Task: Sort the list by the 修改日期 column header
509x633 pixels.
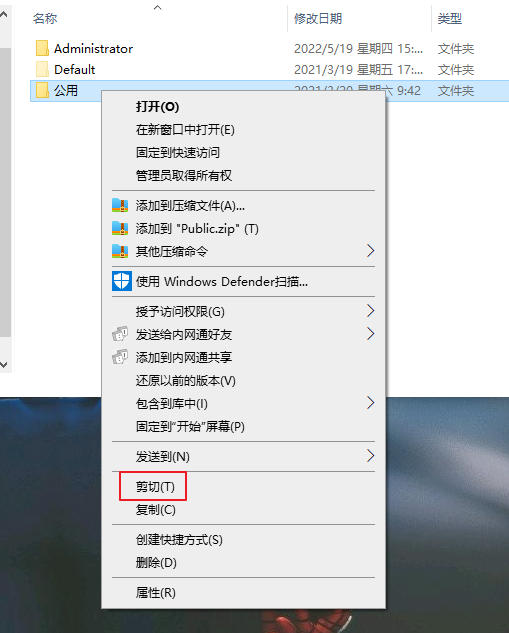Action: [x=318, y=18]
